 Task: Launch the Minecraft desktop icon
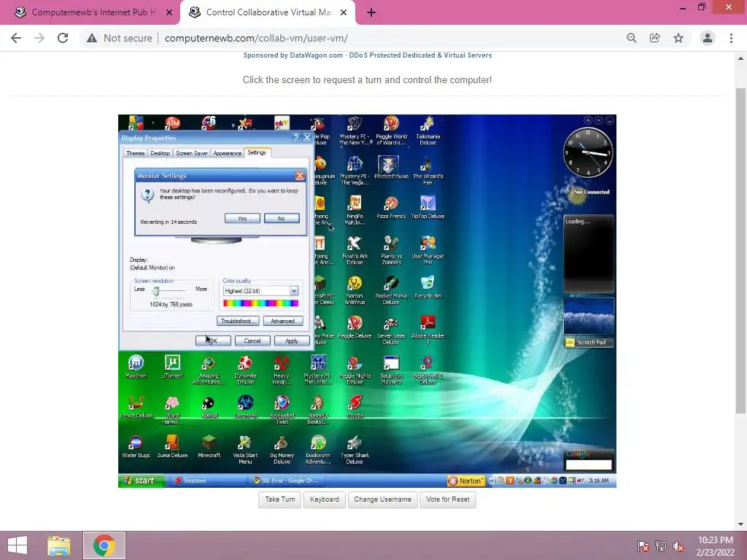209,446
